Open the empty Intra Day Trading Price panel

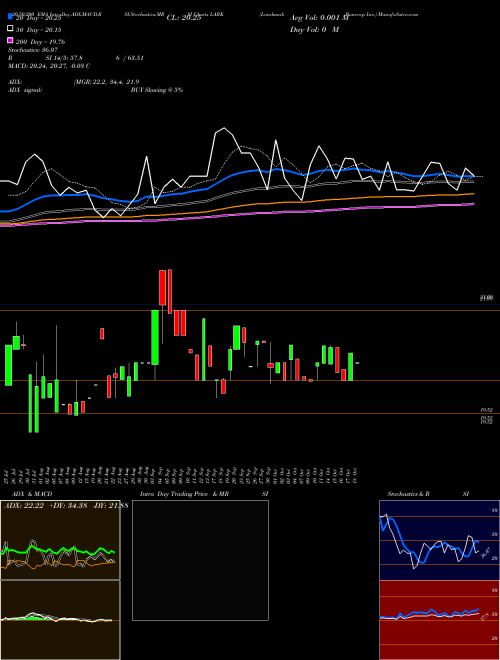pos(200,560)
